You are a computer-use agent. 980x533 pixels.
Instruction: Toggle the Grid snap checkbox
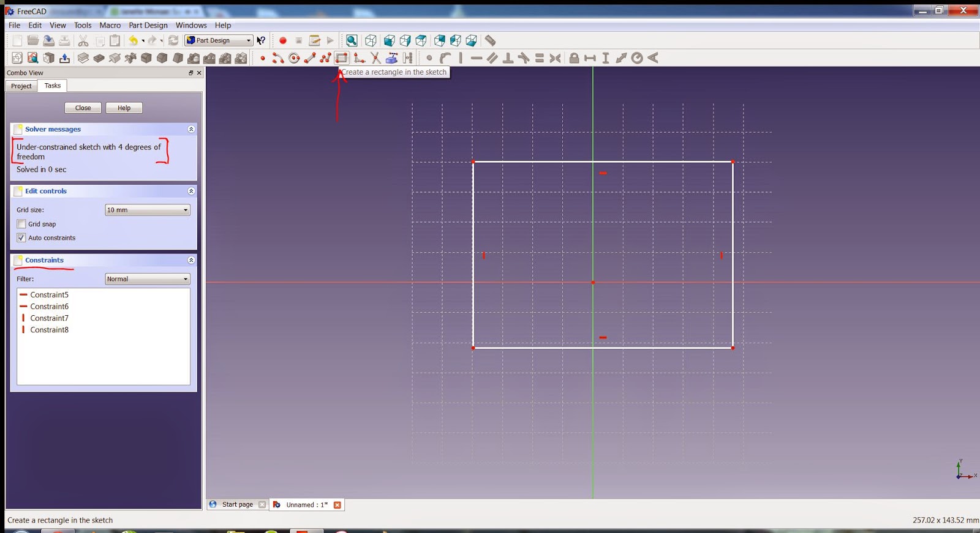tap(21, 224)
